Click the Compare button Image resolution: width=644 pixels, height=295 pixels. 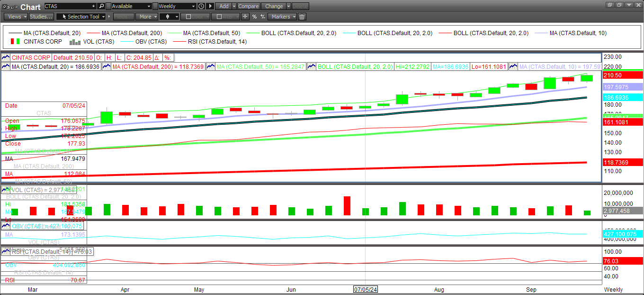coord(248,6)
